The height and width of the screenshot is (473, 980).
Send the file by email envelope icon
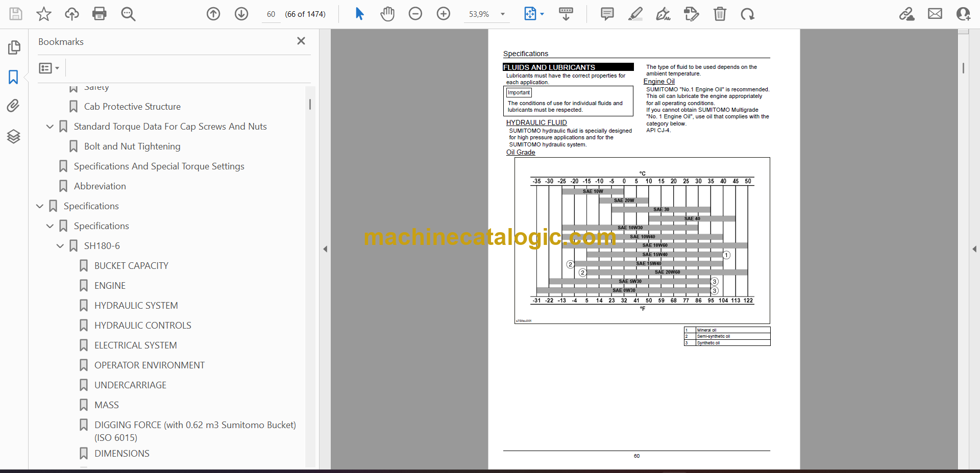pyautogui.click(x=935, y=14)
